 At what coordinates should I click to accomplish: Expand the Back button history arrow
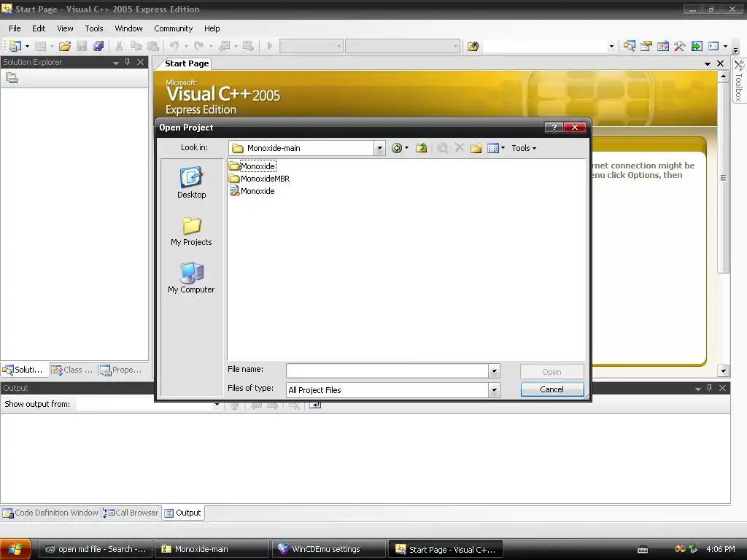[406, 148]
